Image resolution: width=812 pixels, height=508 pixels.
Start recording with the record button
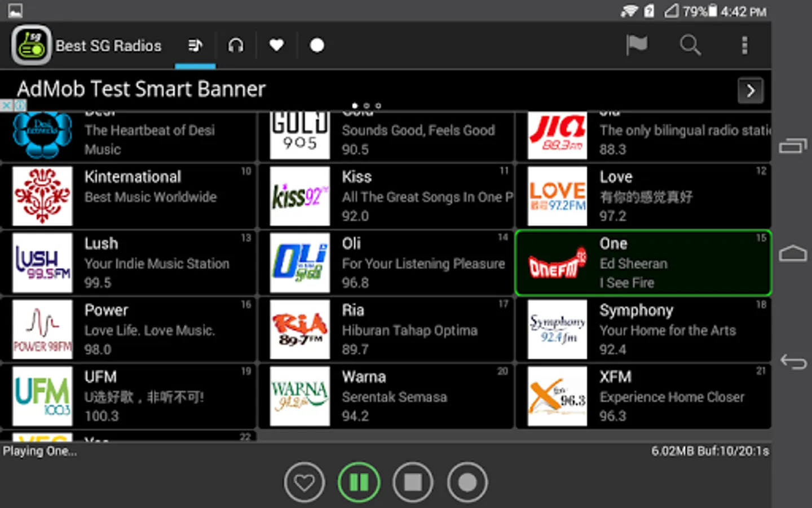pos(467,483)
